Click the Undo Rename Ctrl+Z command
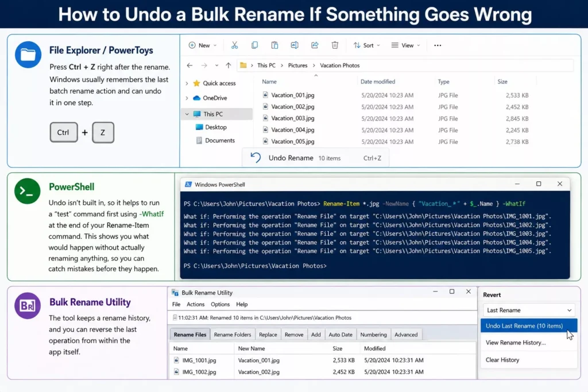 click(315, 158)
